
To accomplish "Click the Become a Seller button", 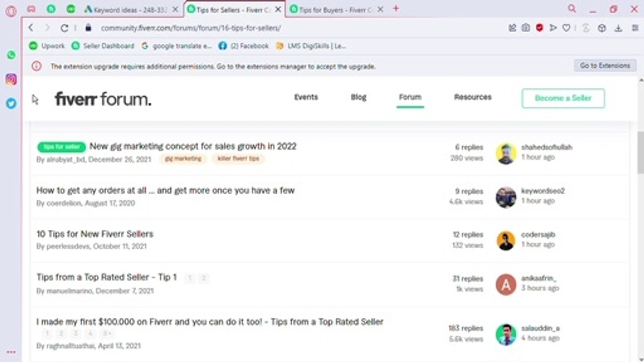I will [563, 98].
